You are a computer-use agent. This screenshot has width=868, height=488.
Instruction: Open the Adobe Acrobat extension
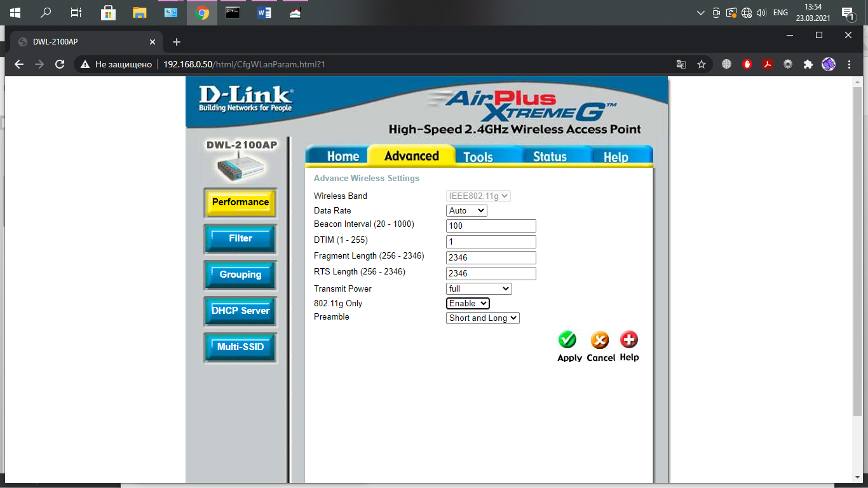768,64
